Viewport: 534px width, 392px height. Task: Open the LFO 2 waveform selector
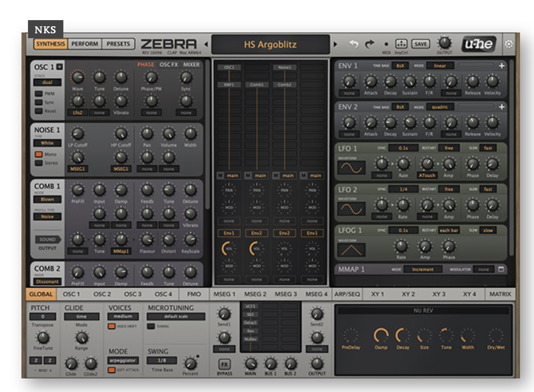point(352,209)
